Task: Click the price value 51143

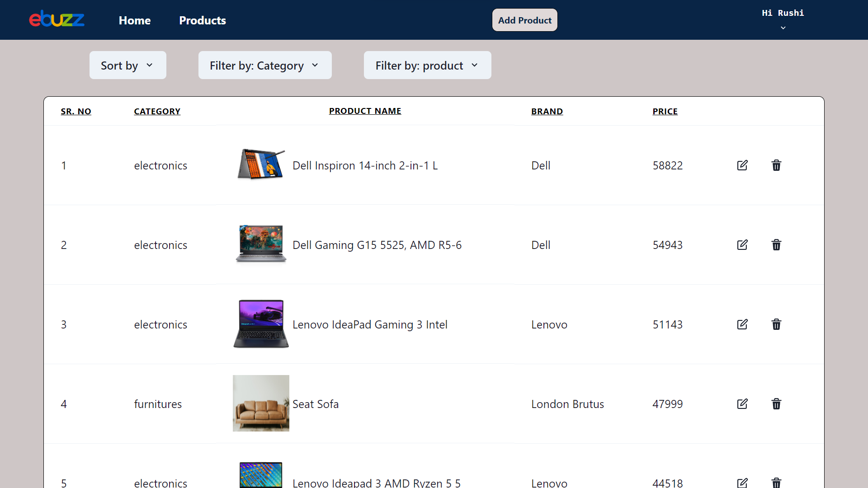Action: tap(668, 324)
